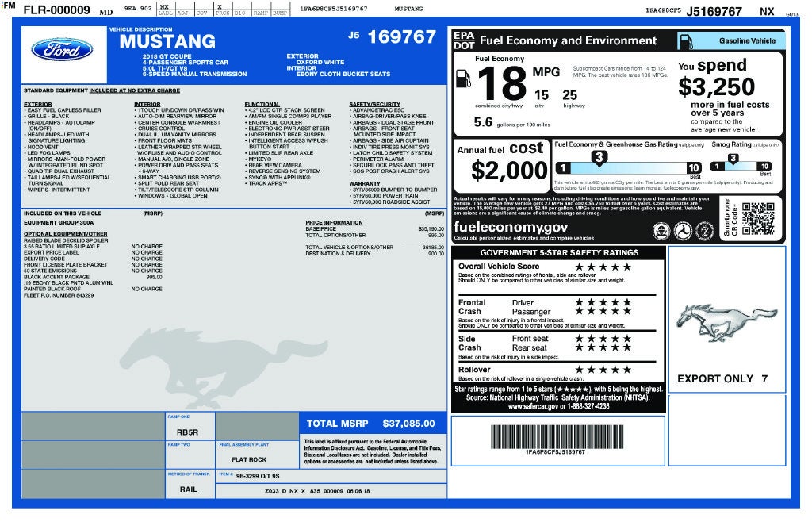
Task: Click the 5.6 gallons per 100 miles value
Action: [x=483, y=122]
